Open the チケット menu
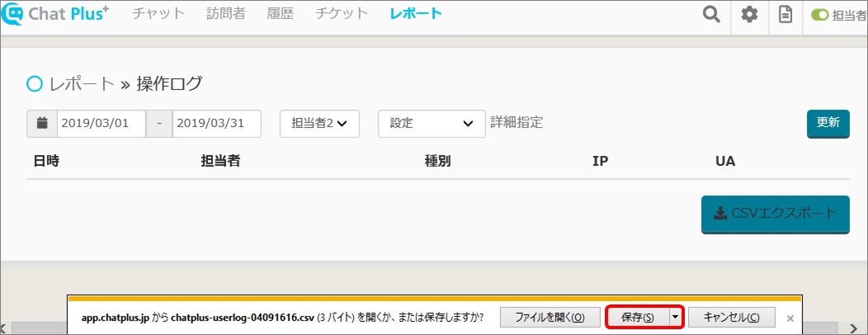868x335 pixels. [x=342, y=14]
